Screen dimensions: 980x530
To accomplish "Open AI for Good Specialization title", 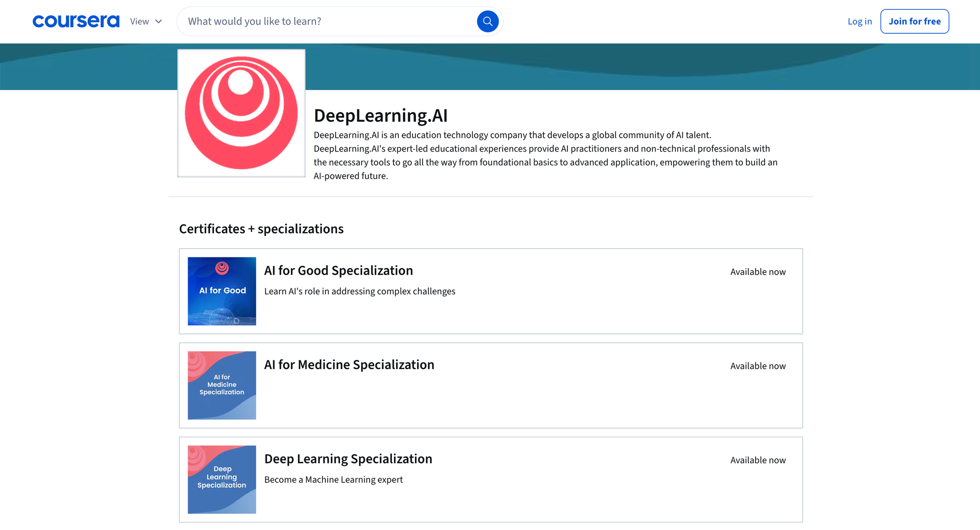I will (338, 271).
